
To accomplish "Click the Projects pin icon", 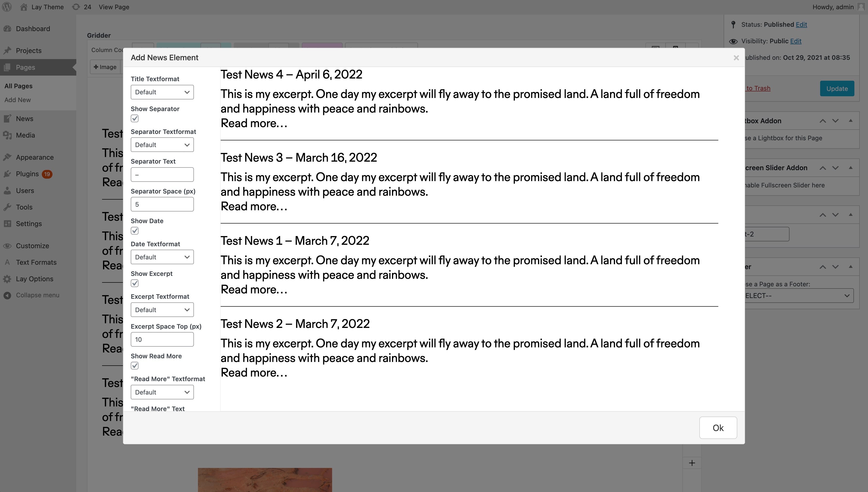I will pos(8,50).
